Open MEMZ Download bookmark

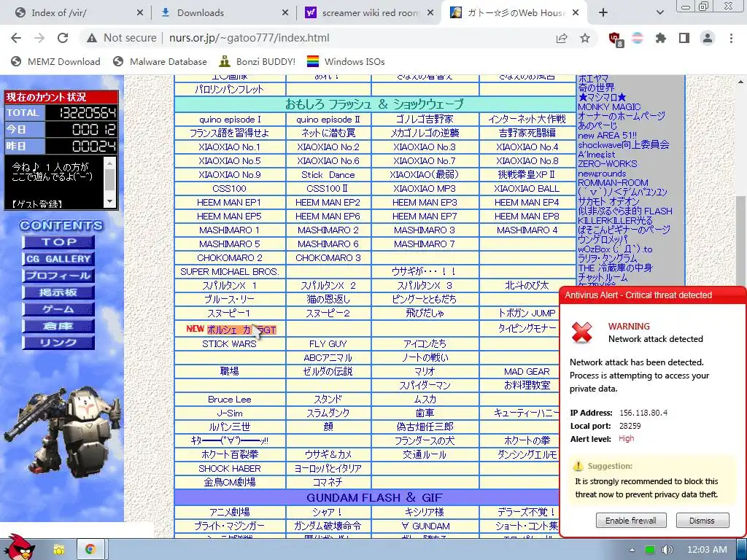pos(55,61)
